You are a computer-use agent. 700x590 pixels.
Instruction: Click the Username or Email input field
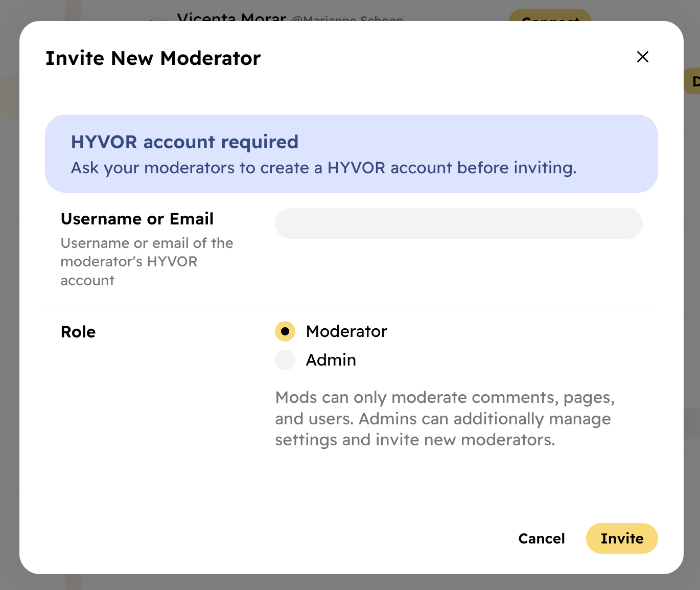click(x=458, y=223)
